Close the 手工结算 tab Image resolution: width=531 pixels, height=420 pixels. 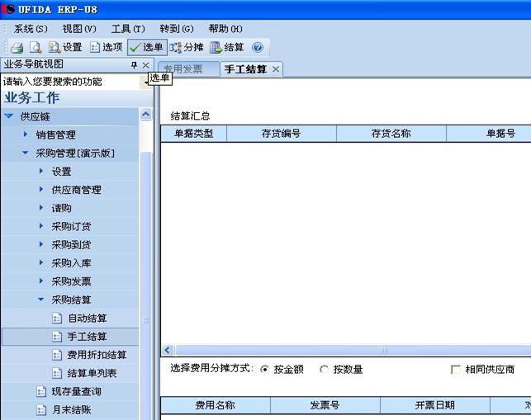tap(276, 69)
